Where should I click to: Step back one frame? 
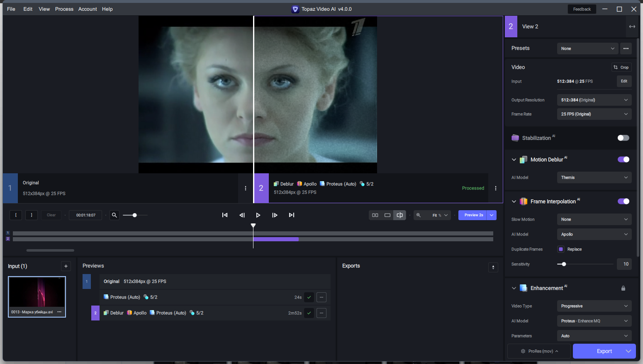[242, 215]
